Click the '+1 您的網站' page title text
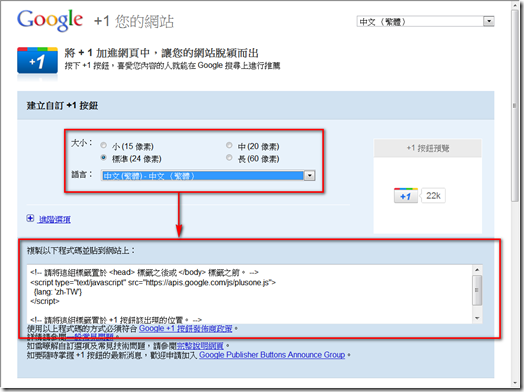The height and width of the screenshot is (392, 524). (134, 21)
